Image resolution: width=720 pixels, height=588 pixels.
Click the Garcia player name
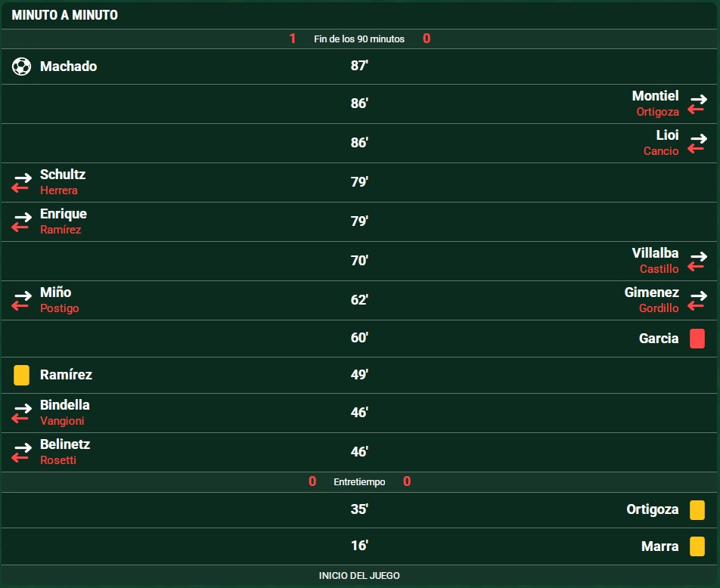(659, 339)
